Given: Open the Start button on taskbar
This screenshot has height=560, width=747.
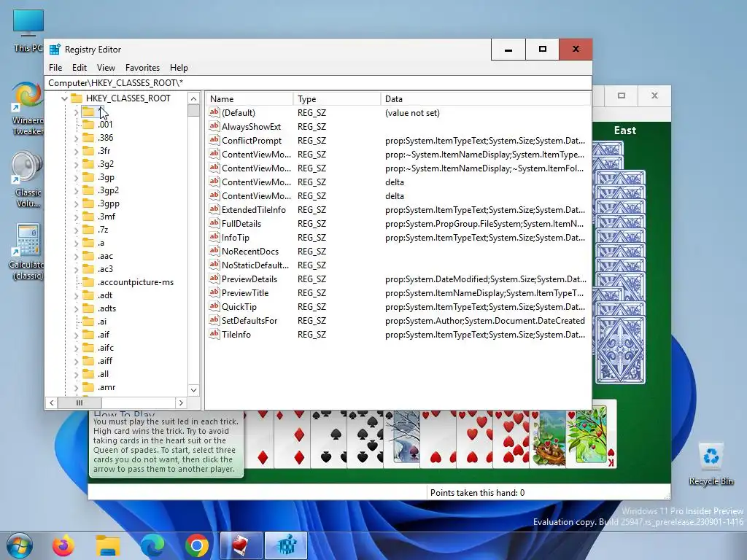Looking at the screenshot, I should pyautogui.click(x=20, y=545).
